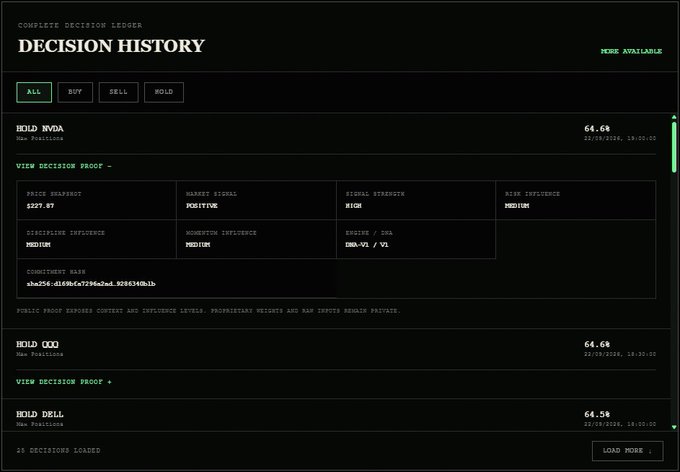Viewport: 680px width, 472px height.
Task: Click the public proof disclaimer text
Action: [209, 311]
